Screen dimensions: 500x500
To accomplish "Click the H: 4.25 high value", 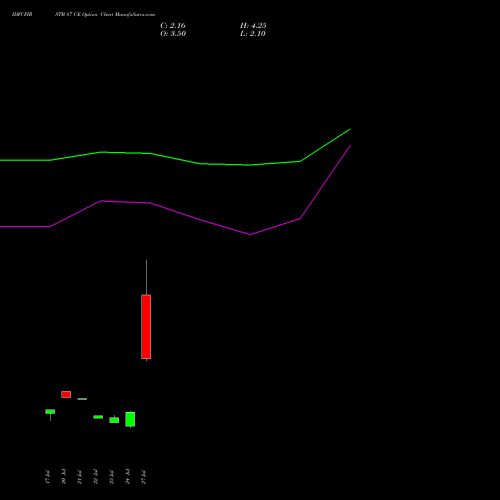I will click(x=253, y=26).
